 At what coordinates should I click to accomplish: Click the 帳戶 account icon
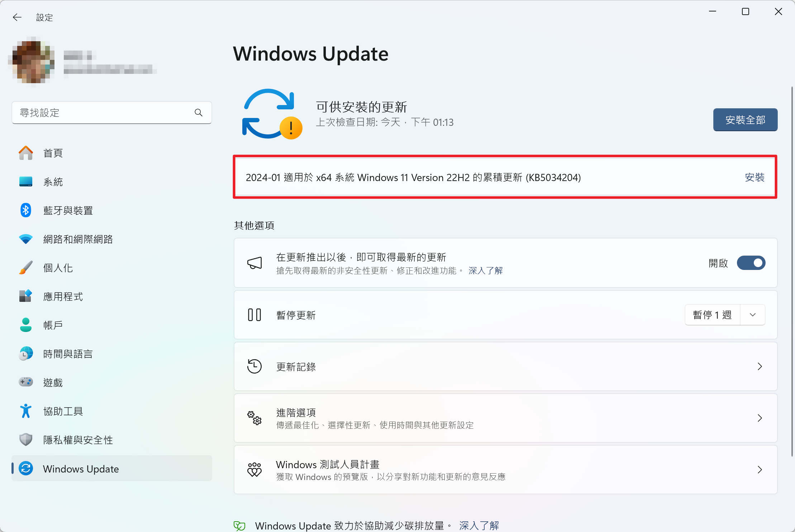pos(25,325)
